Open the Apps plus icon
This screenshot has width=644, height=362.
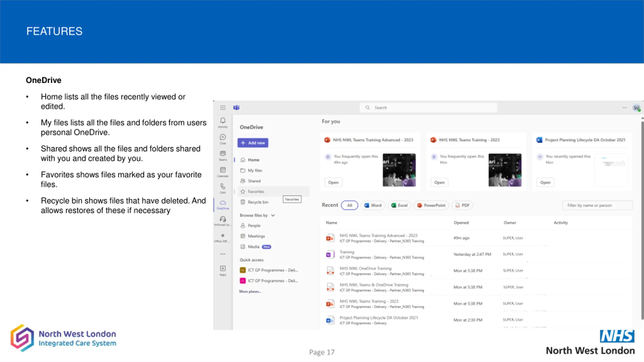click(x=223, y=271)
